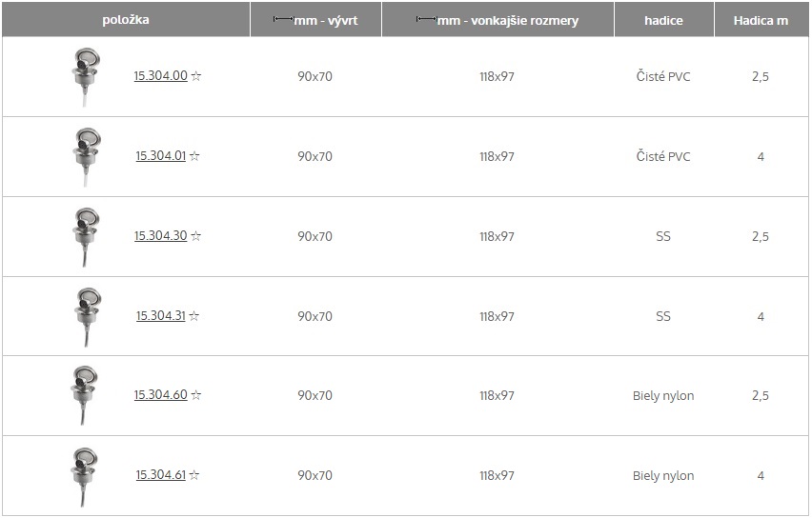The height and width of the screenshot is (518, 812).
Task: Follow the 15.304.30 item link
Action: click(x=160, y=235)
